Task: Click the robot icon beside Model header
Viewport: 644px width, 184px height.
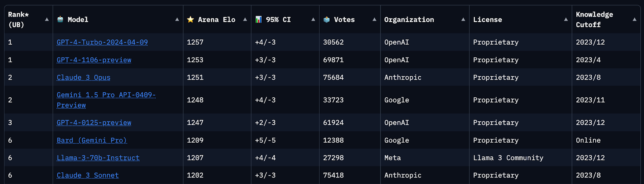Action: [60, 19]
